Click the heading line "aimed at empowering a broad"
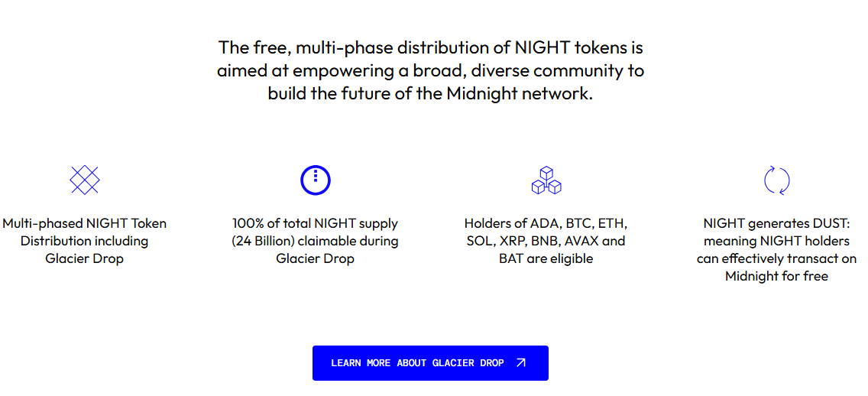This screenshot has width=868, height=396. coord(430,71)
